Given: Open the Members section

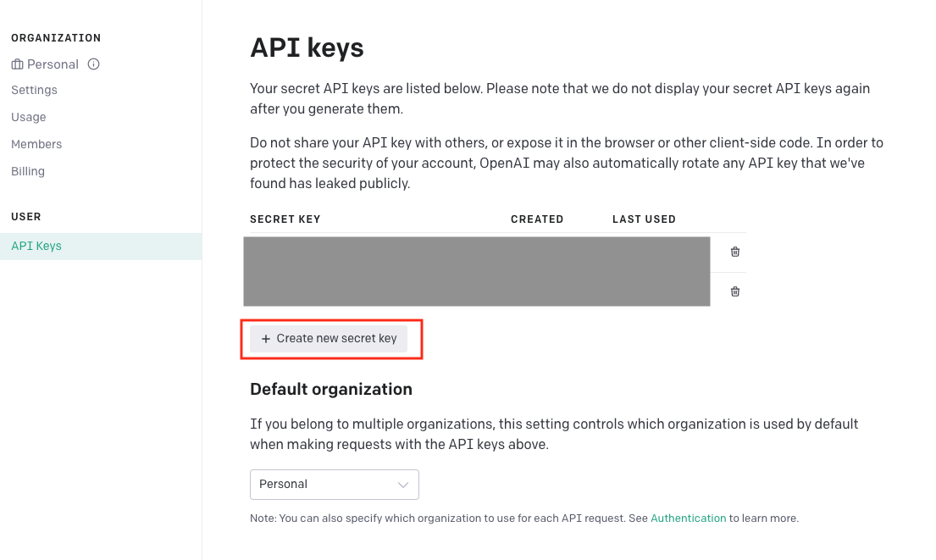Looking at the screenshot, I should tap(36, 144).
